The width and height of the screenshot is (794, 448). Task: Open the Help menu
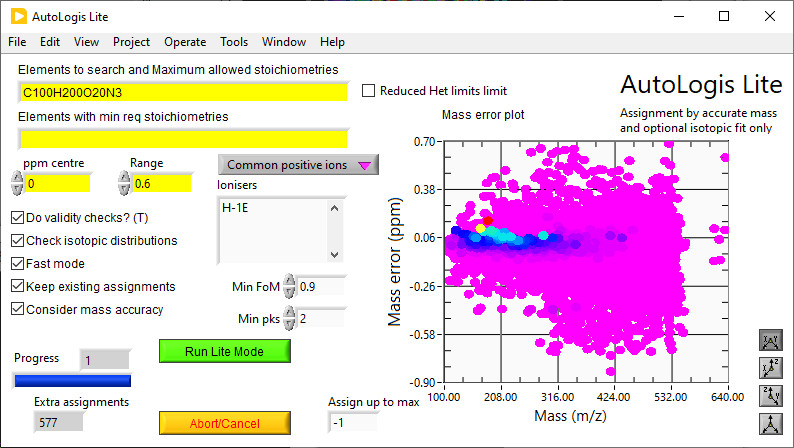(332, 42)
